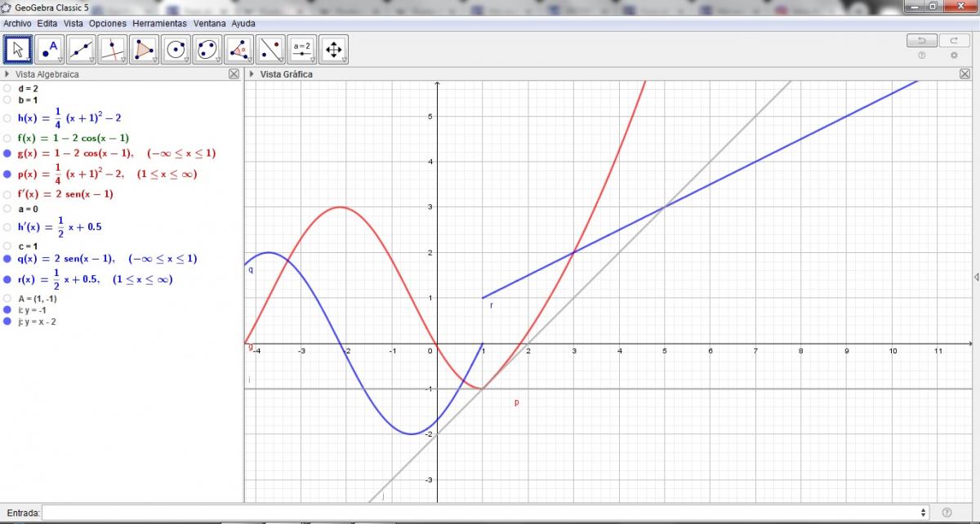The image size is (980, 524).
Task: Open the Archivo menu
Action: (x=17, y=24)
